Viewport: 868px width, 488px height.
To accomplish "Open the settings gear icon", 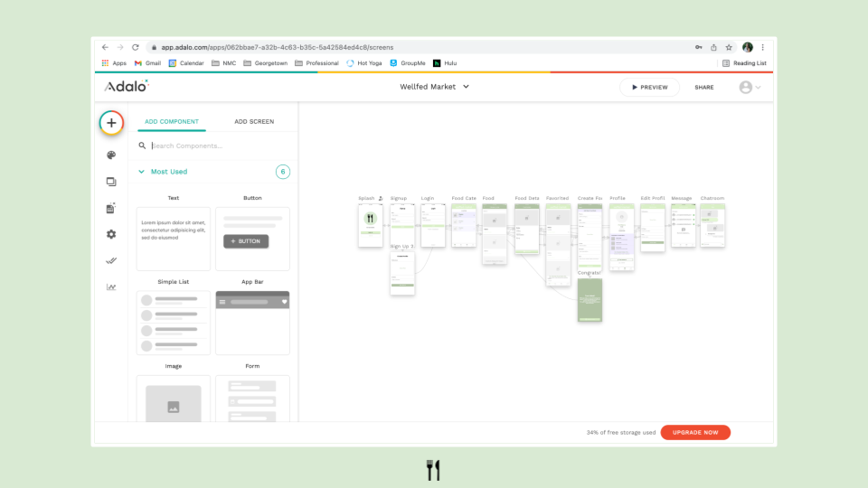I will pyautogui.click(x=111, y=235).
